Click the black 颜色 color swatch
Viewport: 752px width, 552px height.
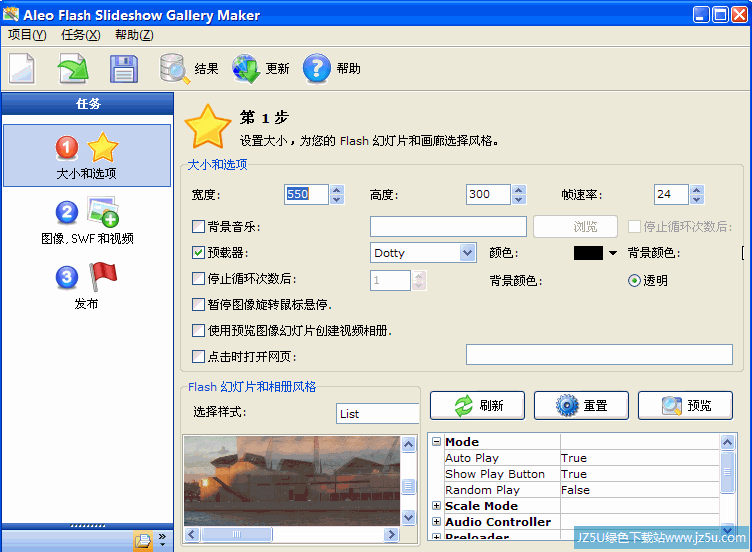[x=588, y=253]
